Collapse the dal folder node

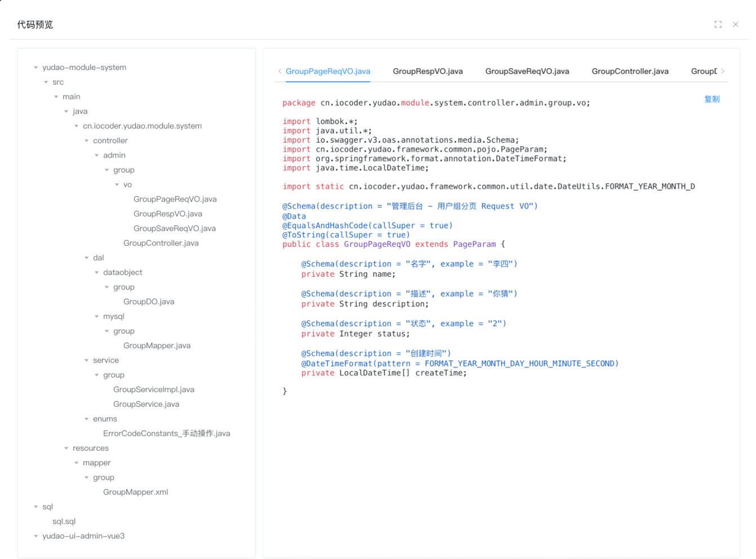[87, 258]
